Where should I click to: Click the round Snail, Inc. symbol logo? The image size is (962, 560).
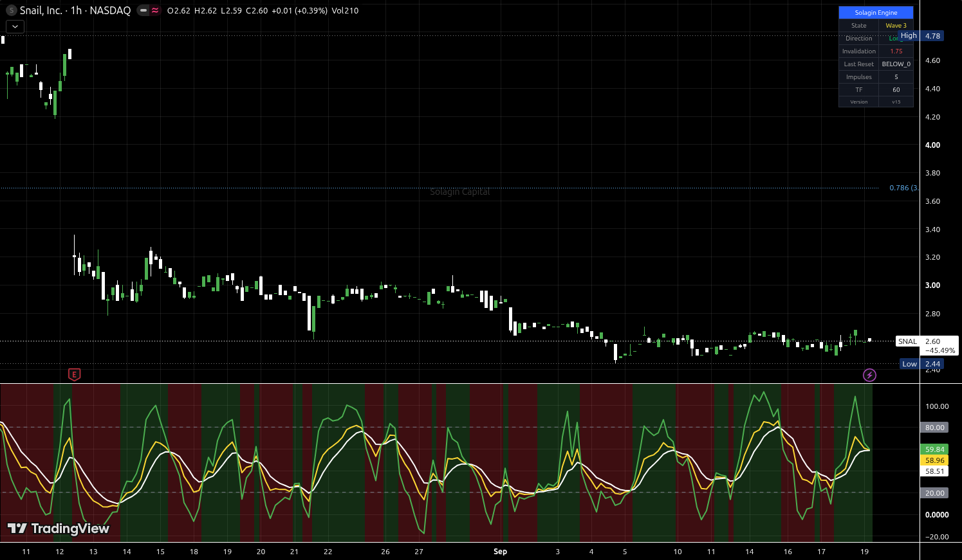pyautogui.click(x=11, y=10)
